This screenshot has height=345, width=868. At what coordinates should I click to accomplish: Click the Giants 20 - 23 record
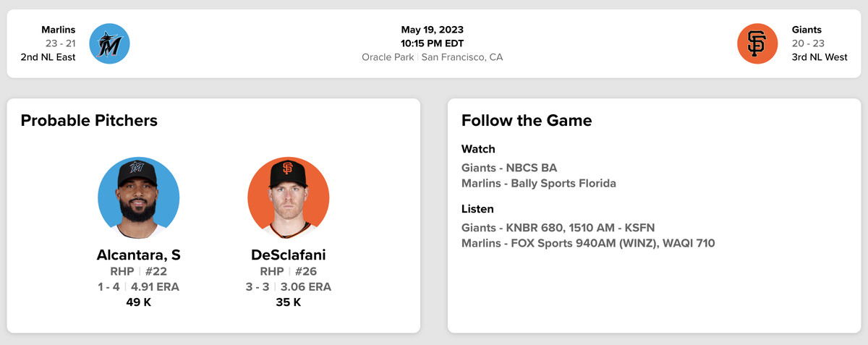click(x=808, y=43)
